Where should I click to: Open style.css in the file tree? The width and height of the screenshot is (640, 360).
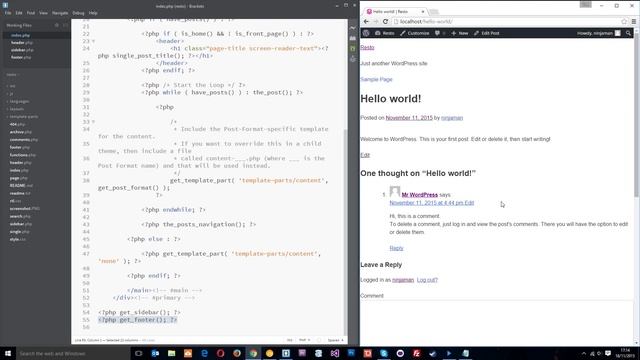[18, 239]
